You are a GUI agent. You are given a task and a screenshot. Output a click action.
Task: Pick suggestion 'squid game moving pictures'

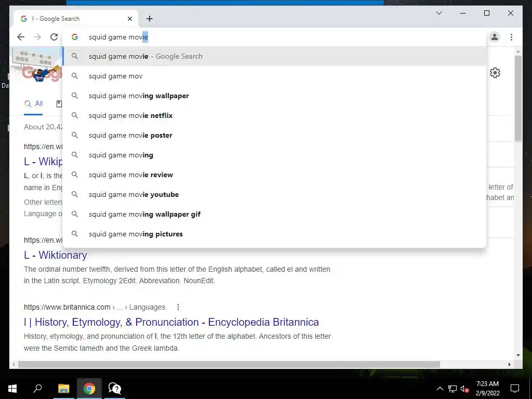point(274,234)
